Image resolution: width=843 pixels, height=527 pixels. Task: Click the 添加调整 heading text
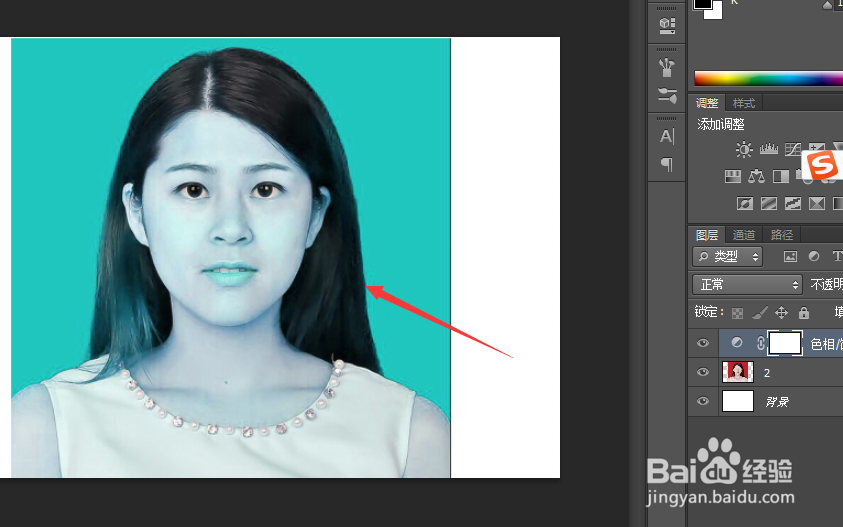pos(721,124)
